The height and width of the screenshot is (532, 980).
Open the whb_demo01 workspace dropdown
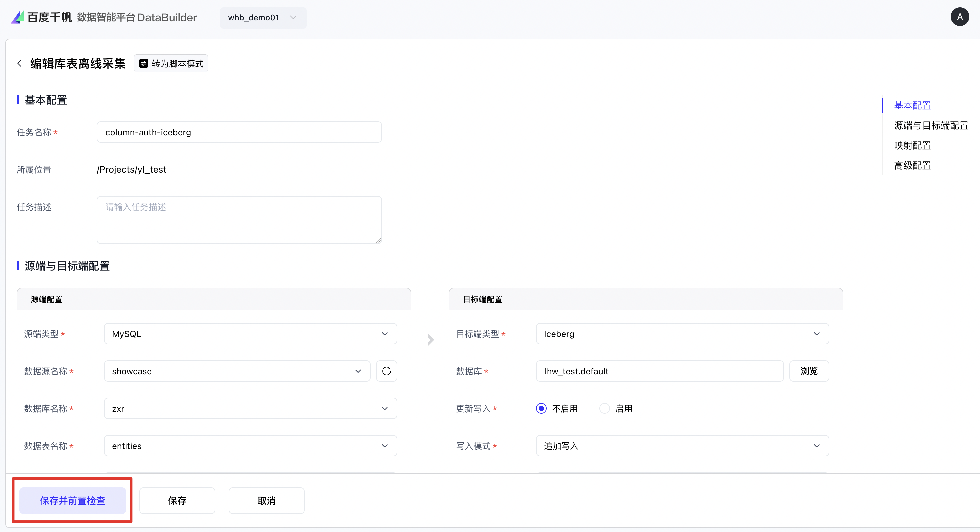tap(263, 18)
